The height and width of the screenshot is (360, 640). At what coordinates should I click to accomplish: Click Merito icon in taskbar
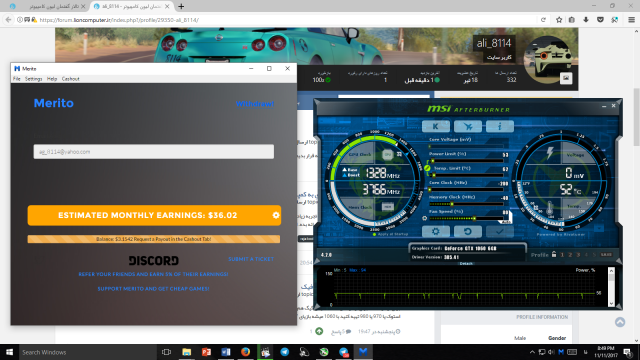[x=363, y=352]
